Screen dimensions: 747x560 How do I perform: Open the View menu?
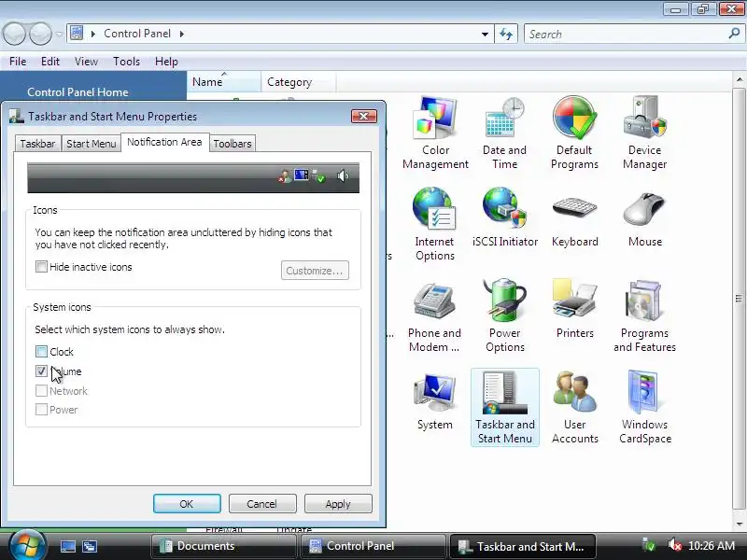(x=86, y=62)
